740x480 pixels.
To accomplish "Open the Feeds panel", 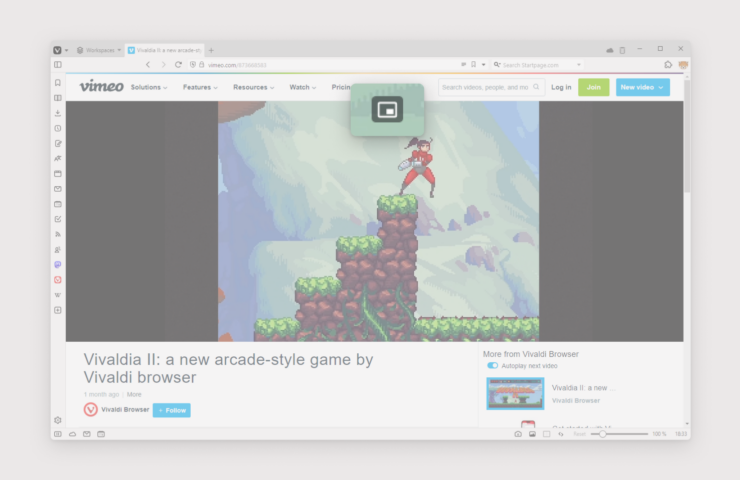I will coord(58,234).
